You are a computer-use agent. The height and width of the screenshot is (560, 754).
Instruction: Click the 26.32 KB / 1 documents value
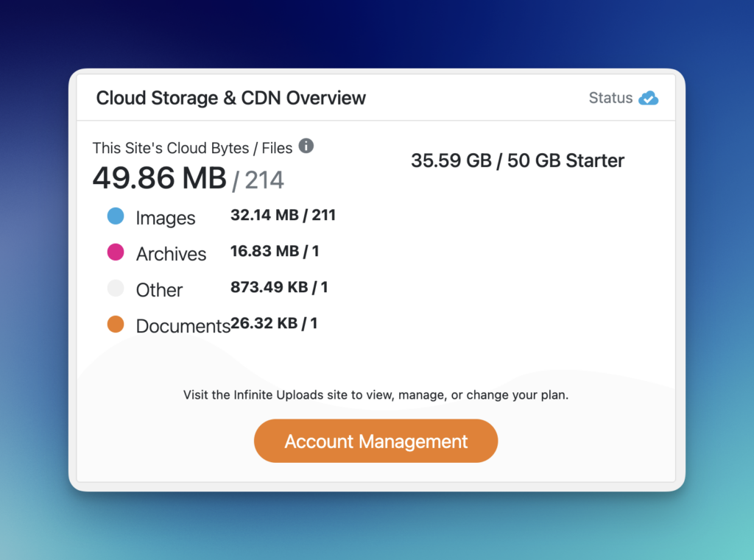[x=274, y=323]
